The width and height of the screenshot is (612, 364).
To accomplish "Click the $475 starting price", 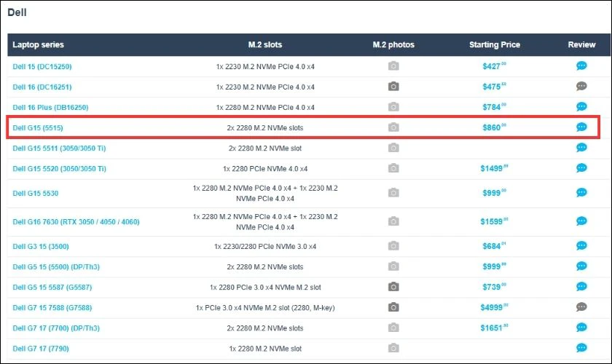I will tap(494, 86).
